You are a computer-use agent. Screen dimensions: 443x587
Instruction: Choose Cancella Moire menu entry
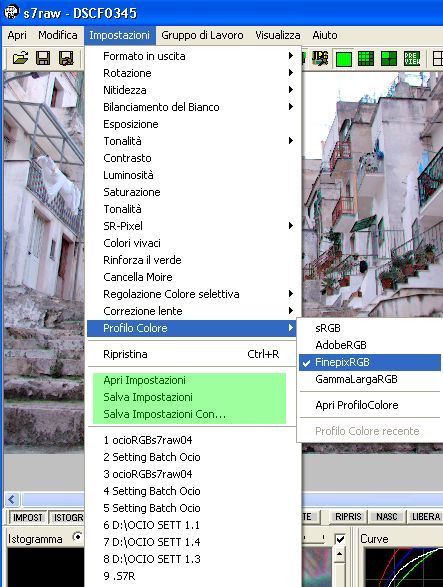pyautogui.click(x=193, y=277)
